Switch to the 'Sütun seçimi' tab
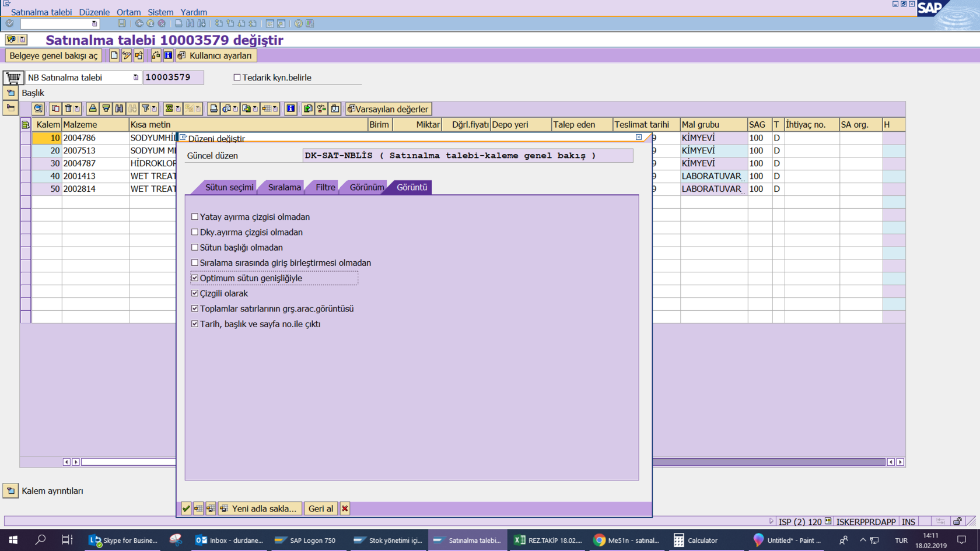This screenshot has width=980, height=551. [x=229, y=187]
